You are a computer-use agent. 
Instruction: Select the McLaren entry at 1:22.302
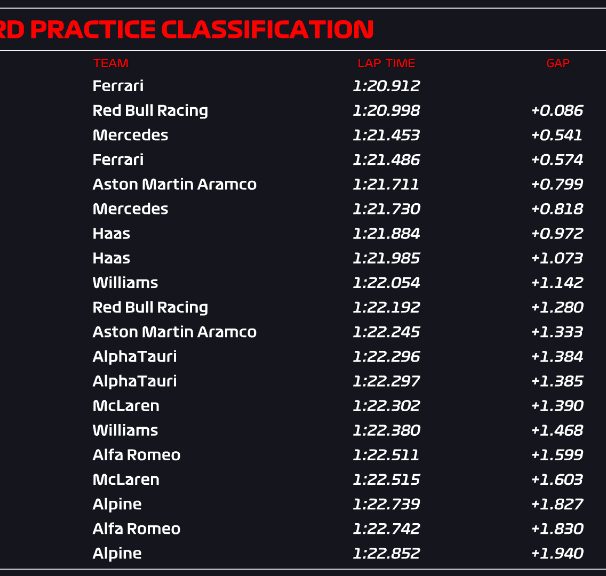pos(126,406)
